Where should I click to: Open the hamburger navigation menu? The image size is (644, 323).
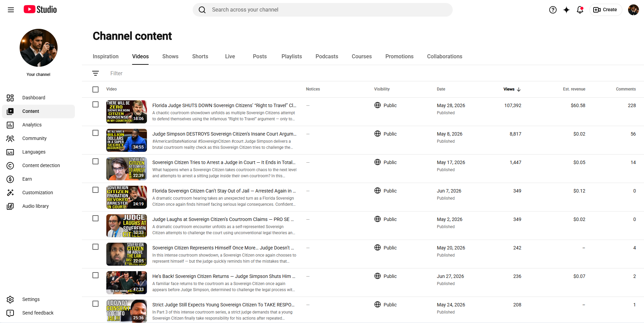pyautogui.click(x=11, y=10)
